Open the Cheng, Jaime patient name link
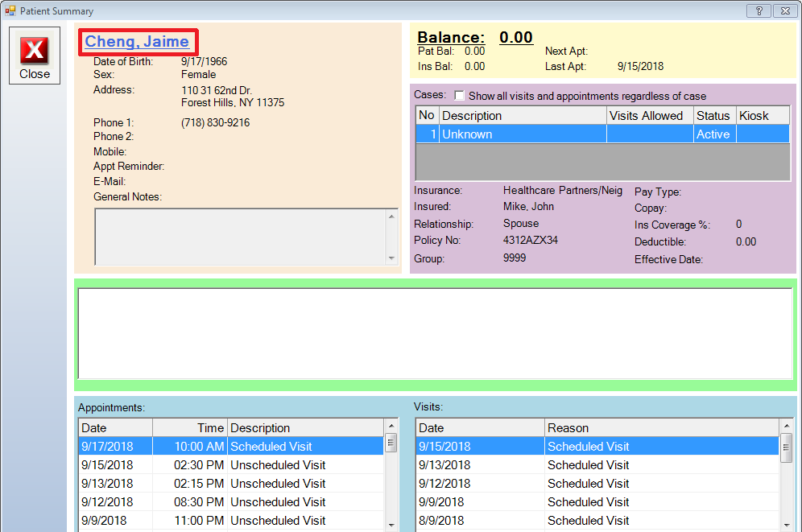The height and width of the screenshot is (532, 802). [x=137, y=41]
